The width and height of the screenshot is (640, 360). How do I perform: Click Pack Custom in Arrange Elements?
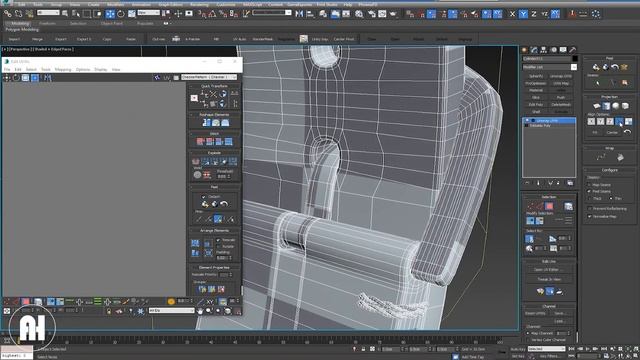click(195, 243)
